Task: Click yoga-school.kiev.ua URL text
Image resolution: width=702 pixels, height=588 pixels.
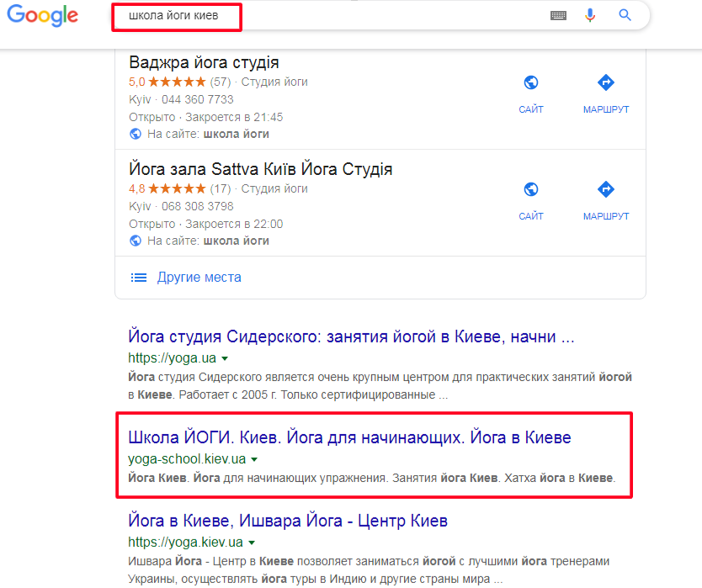Action: [187, 459]
